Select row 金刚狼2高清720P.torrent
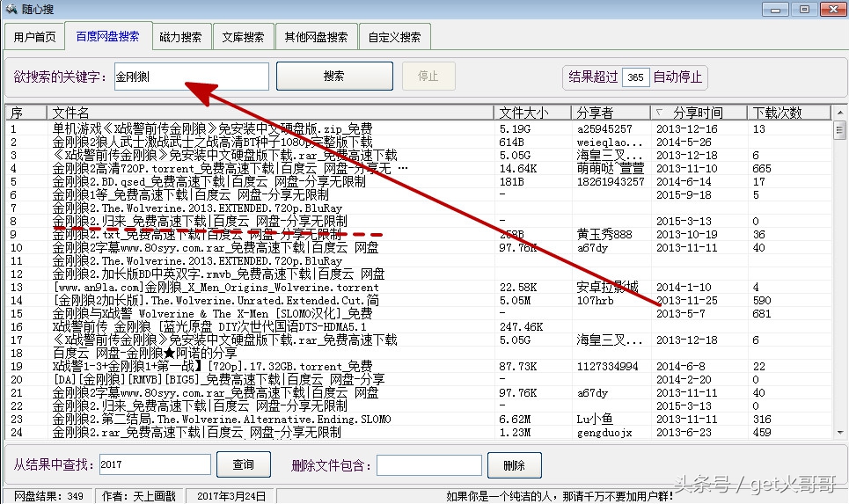849x504 pixels. click(419, 168)
